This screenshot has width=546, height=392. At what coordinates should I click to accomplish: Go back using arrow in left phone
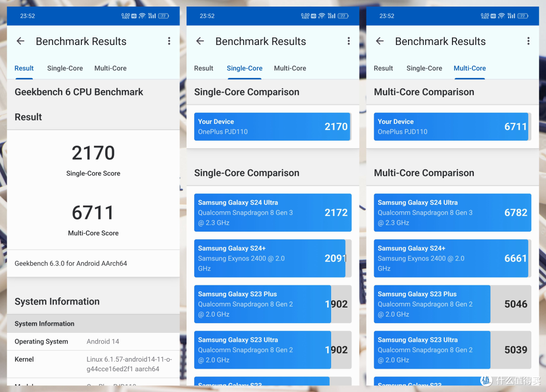coord(21,41)
